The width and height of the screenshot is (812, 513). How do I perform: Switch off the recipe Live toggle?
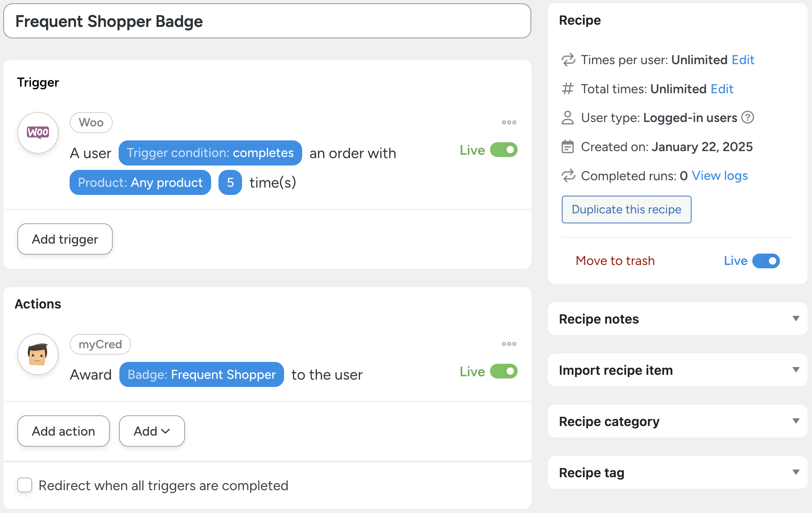[x=766, y=261]
